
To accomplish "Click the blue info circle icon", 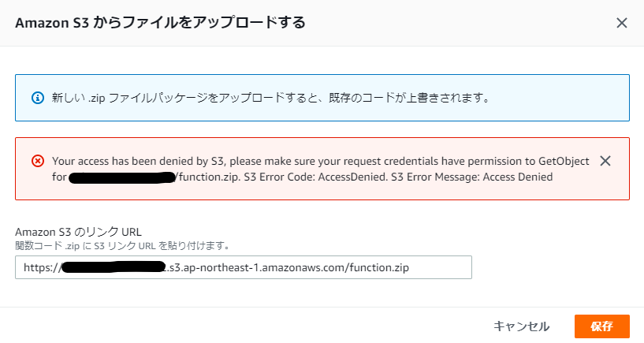I will [x=37, y=99].
